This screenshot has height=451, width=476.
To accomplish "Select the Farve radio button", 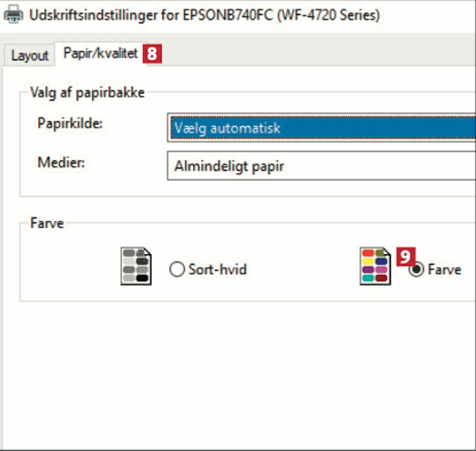I will pyautogui.click(x=417, y=270).
